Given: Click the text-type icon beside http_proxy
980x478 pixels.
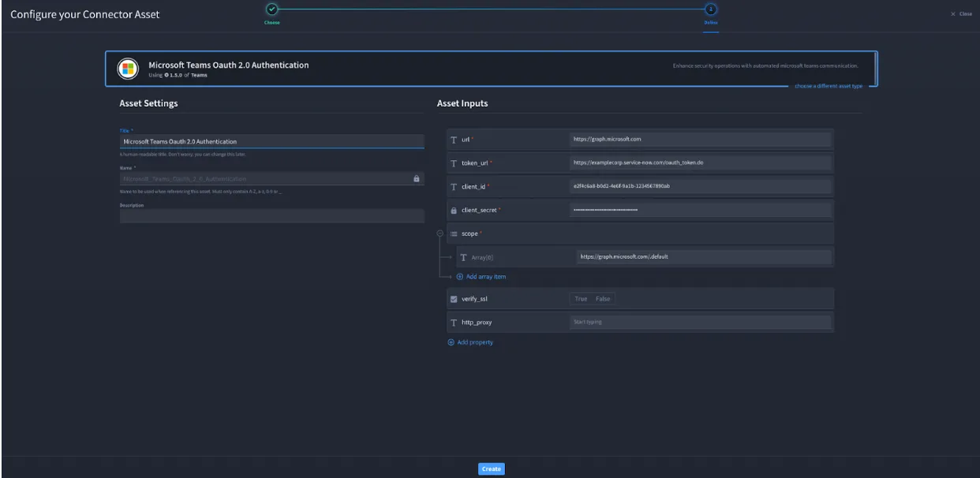Looking at the screenshot, I should (x=454, y=323).
